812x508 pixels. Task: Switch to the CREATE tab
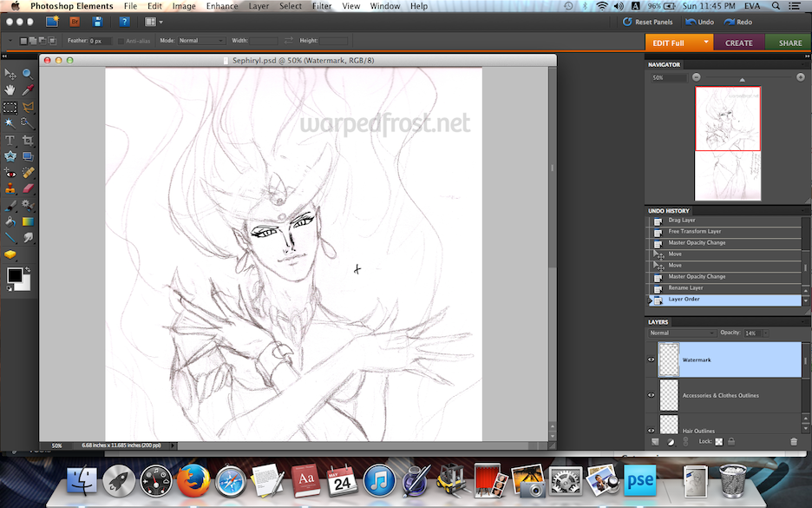pyautogui.click(x=739, y=43)
